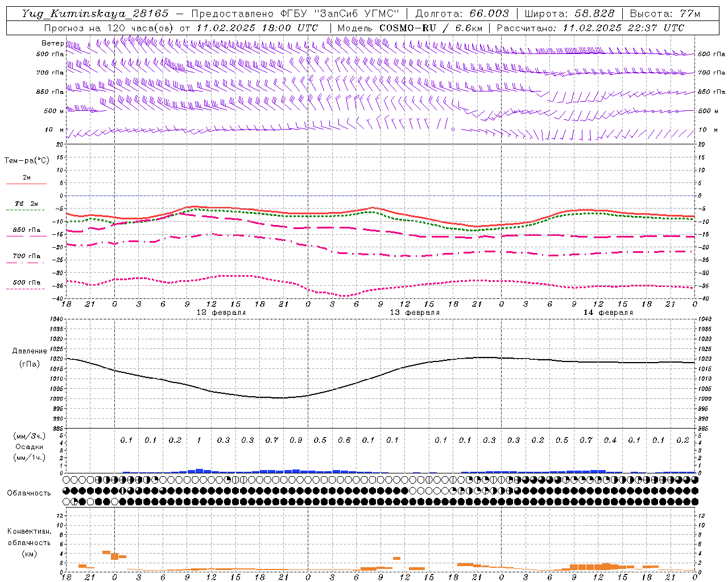Click the Тем-ра(°C) axis title

point(27,161)
